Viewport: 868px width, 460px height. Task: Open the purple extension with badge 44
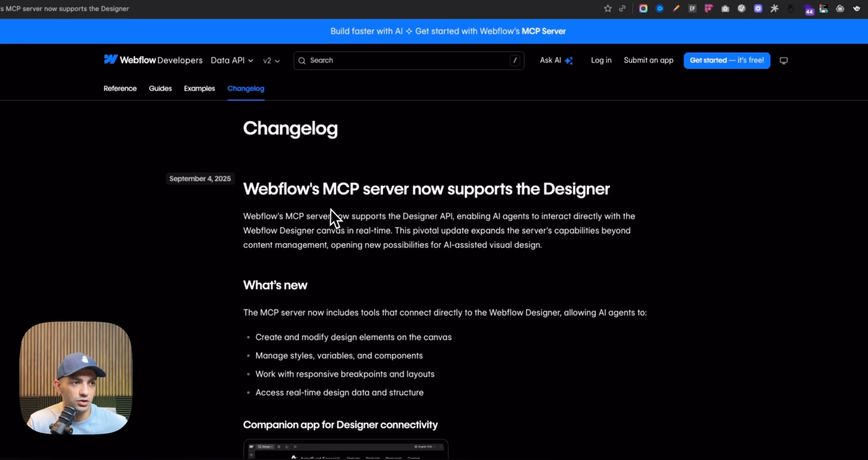(808, 10)
